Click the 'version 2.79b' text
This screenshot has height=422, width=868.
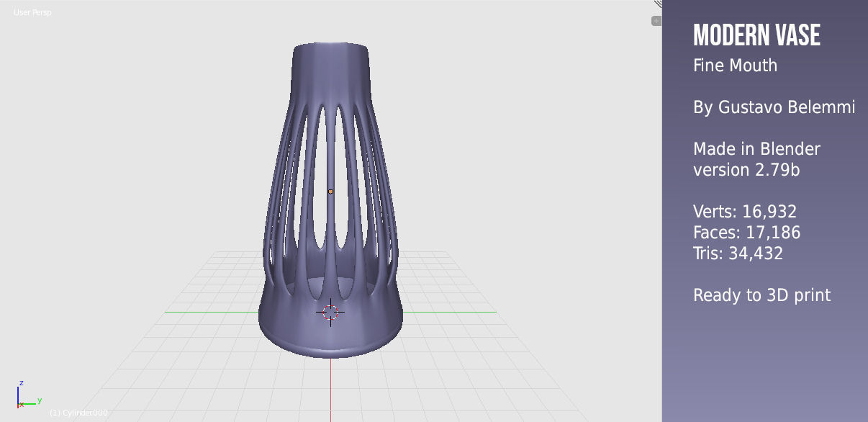point(746,170)
